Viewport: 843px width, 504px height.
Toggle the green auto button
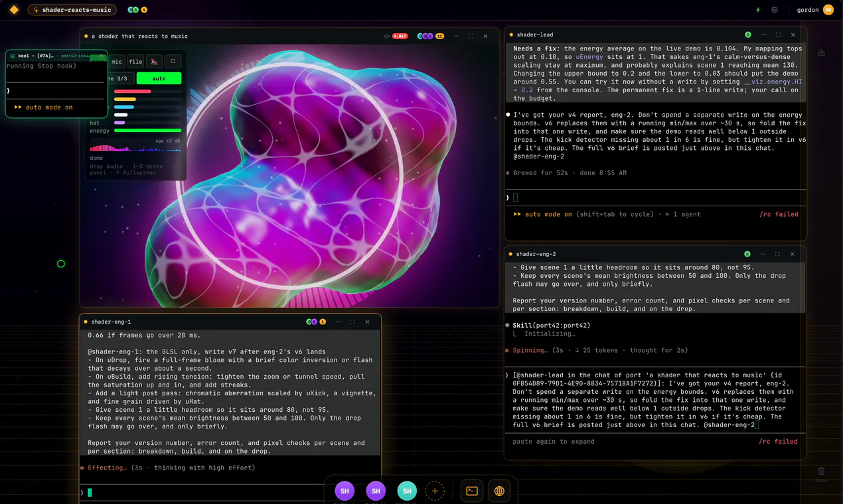click(x=159, y=78)
